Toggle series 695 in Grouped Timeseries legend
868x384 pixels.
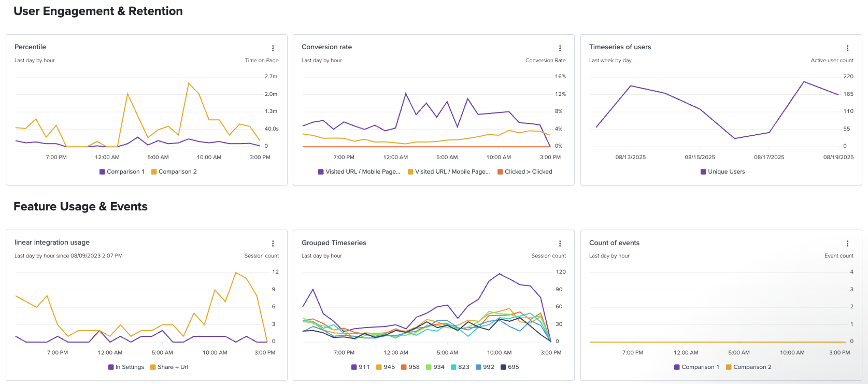509,367
